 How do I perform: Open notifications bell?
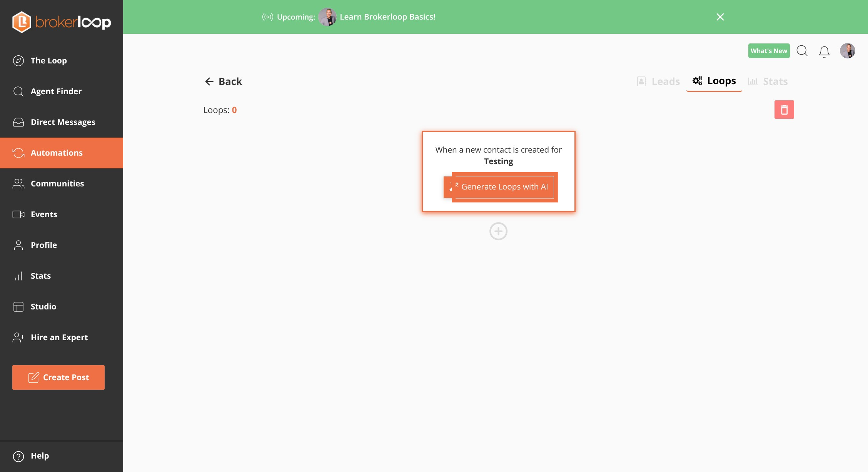(x=824, y=52)
